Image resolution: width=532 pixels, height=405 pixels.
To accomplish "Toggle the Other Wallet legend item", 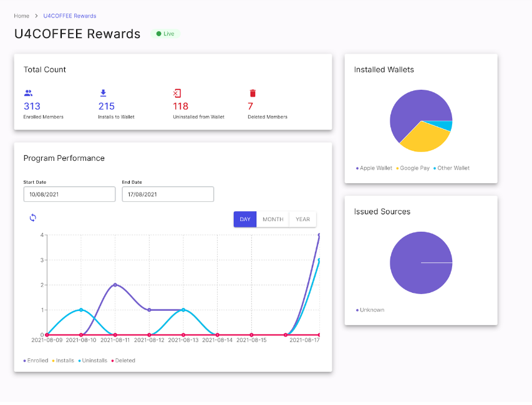I will pos(452,168).
